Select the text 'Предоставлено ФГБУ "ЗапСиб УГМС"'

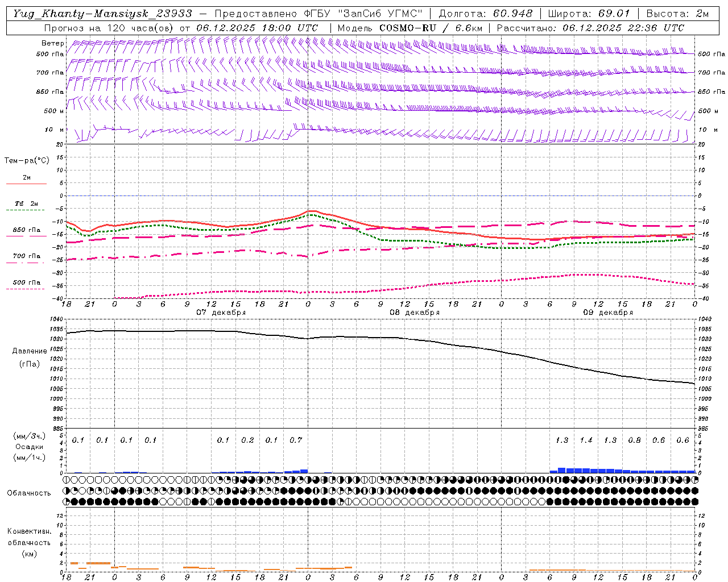pos(318,14)
